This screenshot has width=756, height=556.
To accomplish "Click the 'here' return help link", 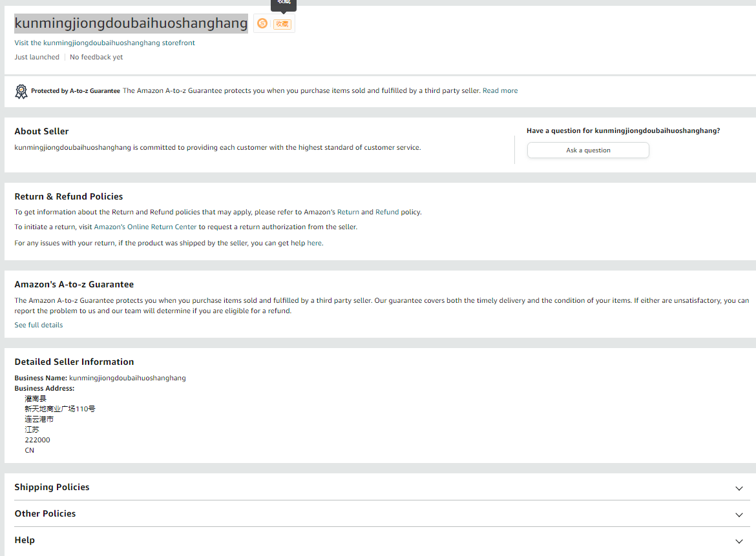I will click(315, 243).
